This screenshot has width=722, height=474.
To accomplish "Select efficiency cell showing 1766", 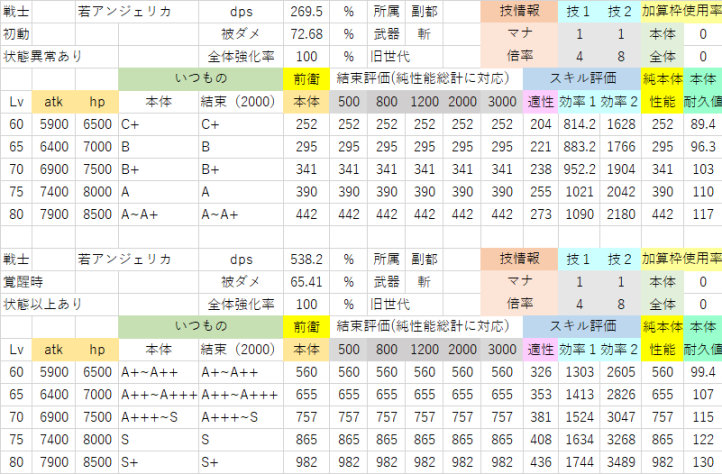I will (621, 147).
